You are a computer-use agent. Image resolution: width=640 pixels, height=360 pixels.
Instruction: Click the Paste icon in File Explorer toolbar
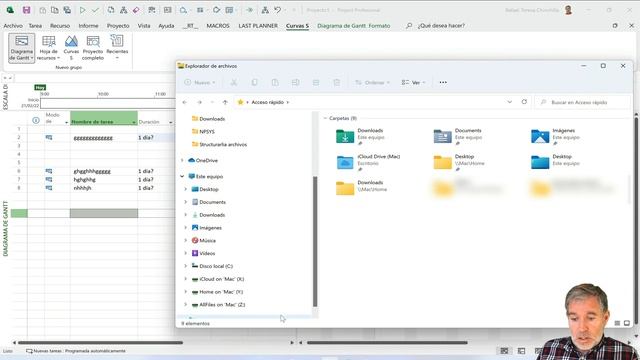[275, 82]
